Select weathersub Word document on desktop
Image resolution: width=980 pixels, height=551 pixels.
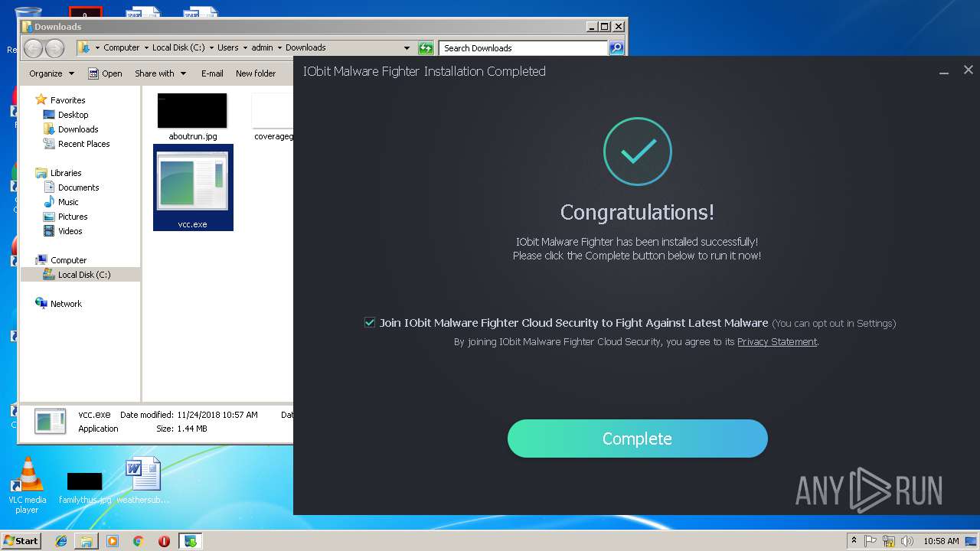[143, 481]
